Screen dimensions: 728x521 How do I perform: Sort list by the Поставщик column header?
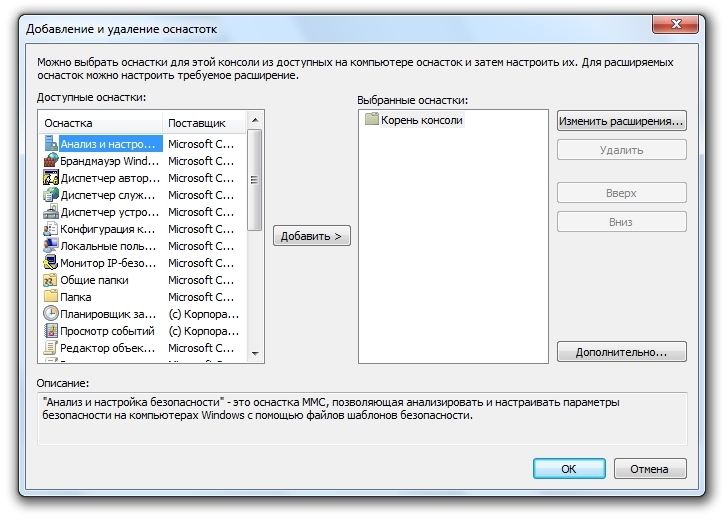pos(203,123)
